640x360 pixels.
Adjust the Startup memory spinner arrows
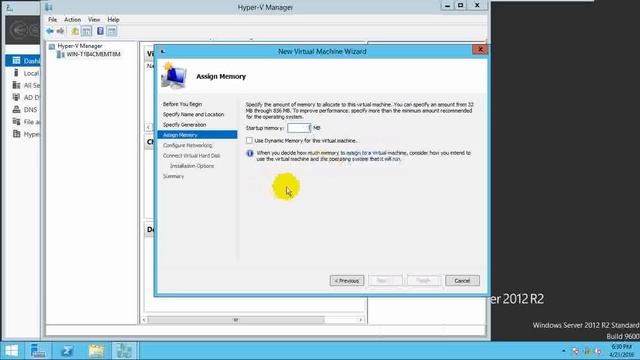pyautogui.click(x=310, y=128)
